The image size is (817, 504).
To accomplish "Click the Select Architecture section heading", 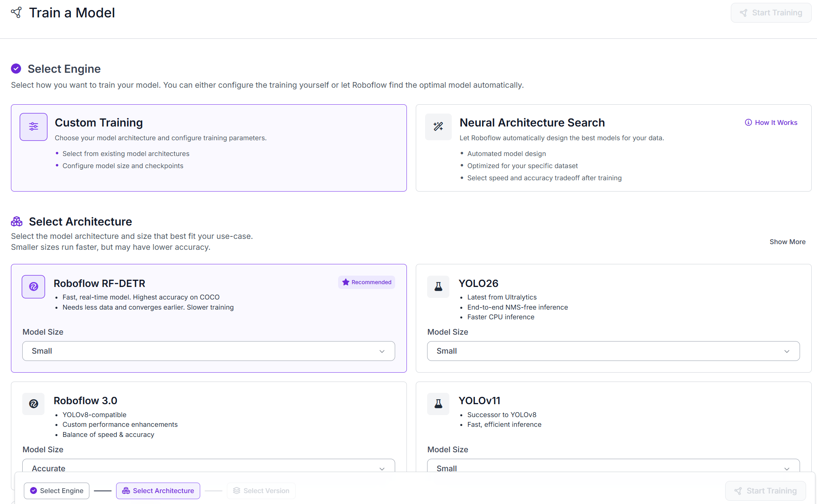I will [80, 221].
